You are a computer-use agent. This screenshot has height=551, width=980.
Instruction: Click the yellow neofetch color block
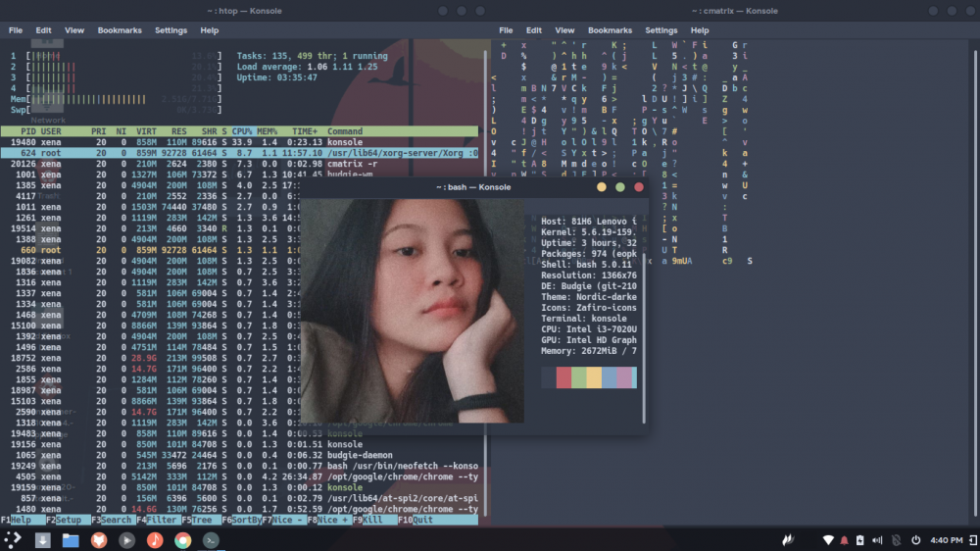click(594, 377)
